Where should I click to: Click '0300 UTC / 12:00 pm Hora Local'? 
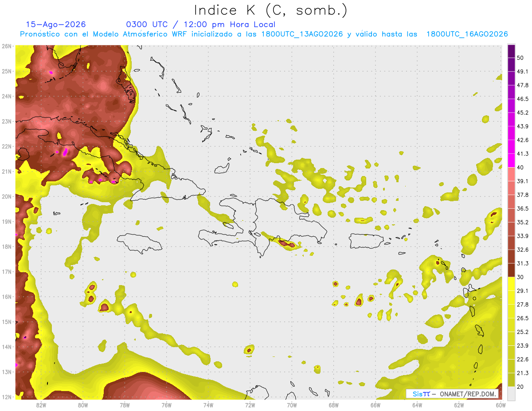(x=201, y=24)
